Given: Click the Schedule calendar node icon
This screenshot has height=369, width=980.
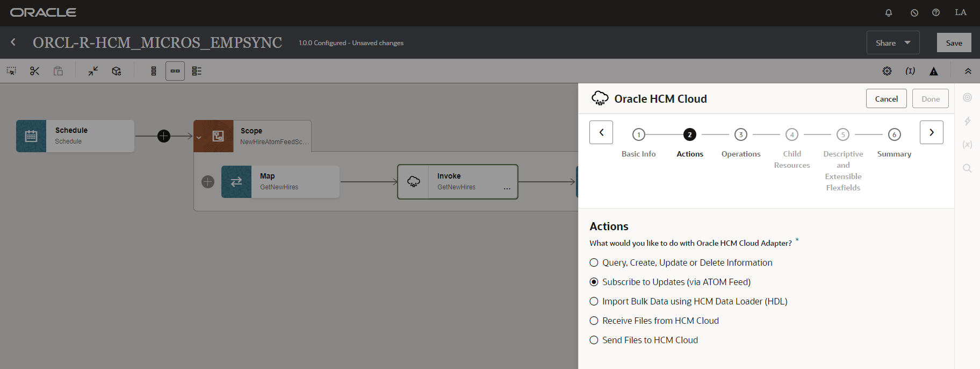Looking at the screenshot, I should point(31,136).
